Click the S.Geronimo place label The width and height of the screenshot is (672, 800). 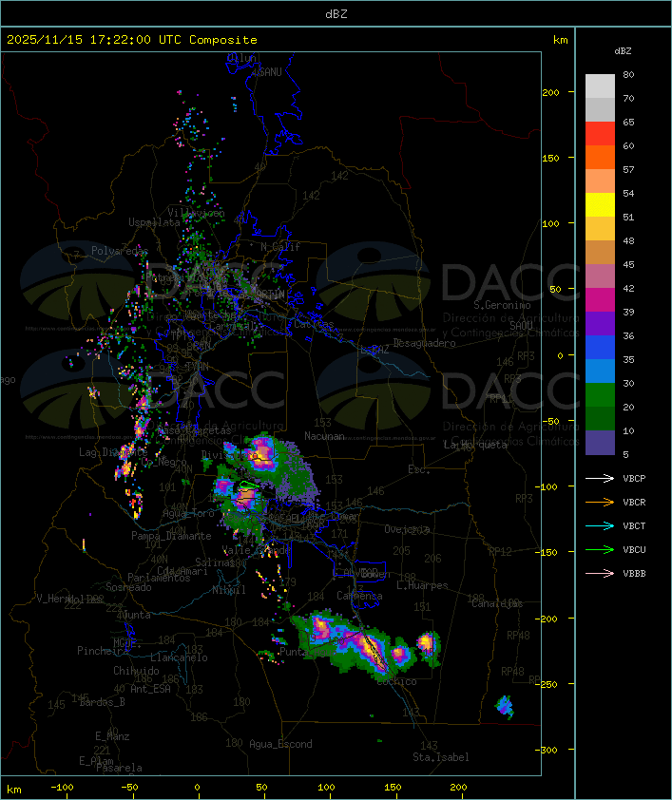(x=502, y=305)
